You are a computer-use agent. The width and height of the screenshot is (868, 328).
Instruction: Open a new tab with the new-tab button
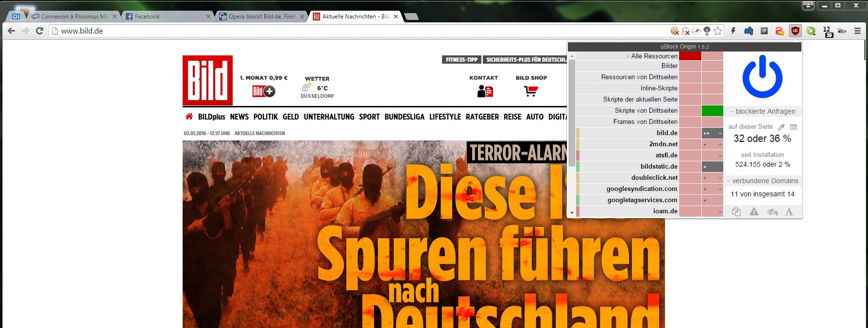(x=411, y=17)
